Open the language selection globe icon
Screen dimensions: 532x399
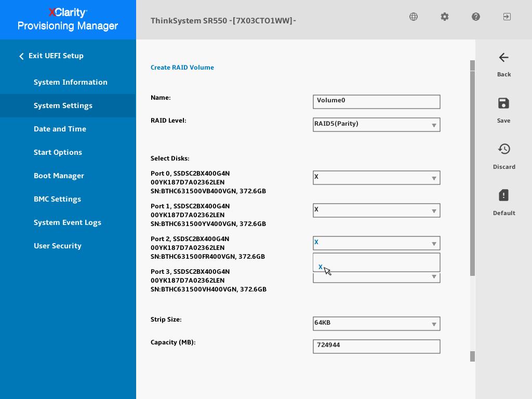413,17
